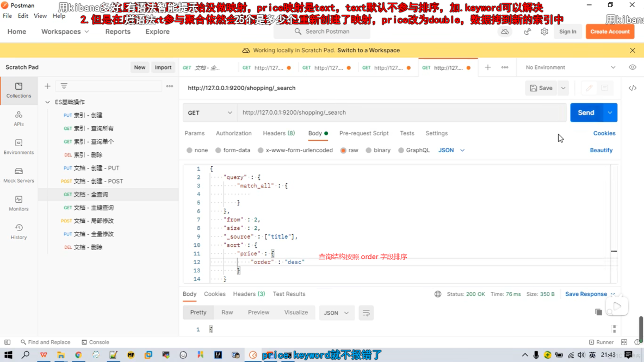Viewport: 644px width, 362px height.
Task: View the request History panel
Action: pyautogui.click(x=18, y=233)
